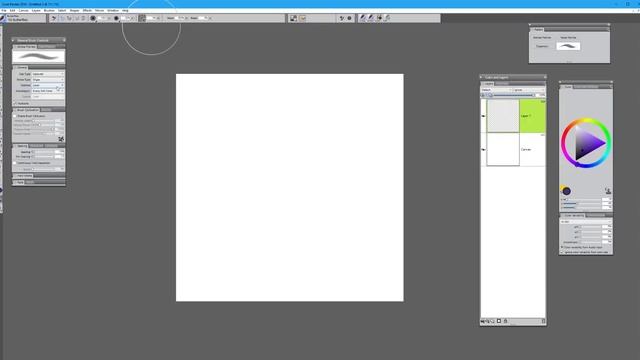Screen dimensions: 640x360
Task: Toggle the Multicore checkbox
Action: [15, 103]
